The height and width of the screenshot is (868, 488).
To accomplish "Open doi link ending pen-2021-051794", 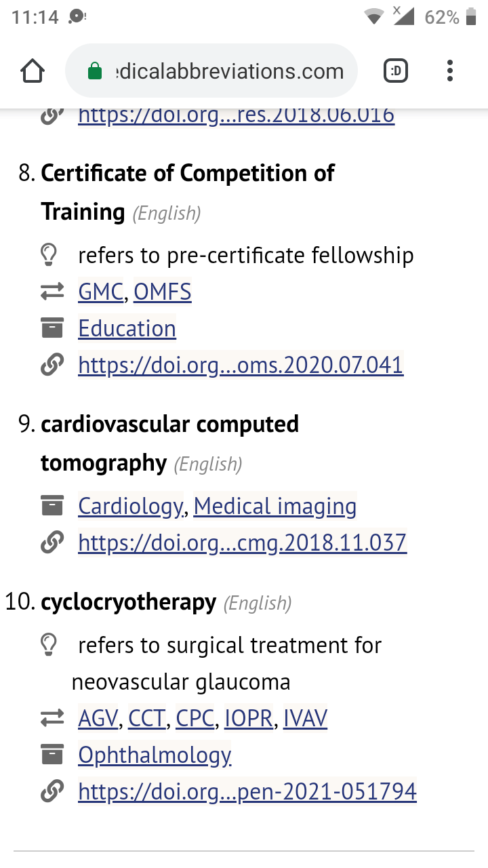I will click(x=247, y=791).
